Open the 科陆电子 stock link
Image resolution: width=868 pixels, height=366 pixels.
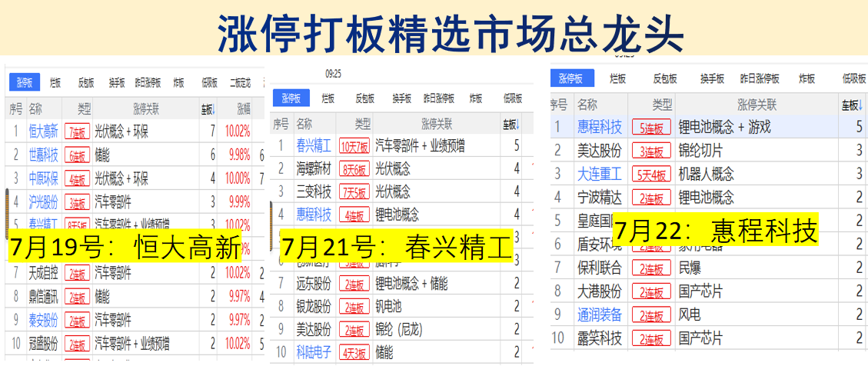point(314,351)
